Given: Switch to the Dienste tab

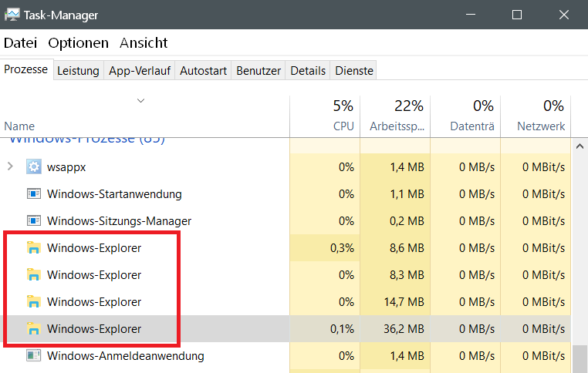Looking at the screenshot, I should coord(354,71).
